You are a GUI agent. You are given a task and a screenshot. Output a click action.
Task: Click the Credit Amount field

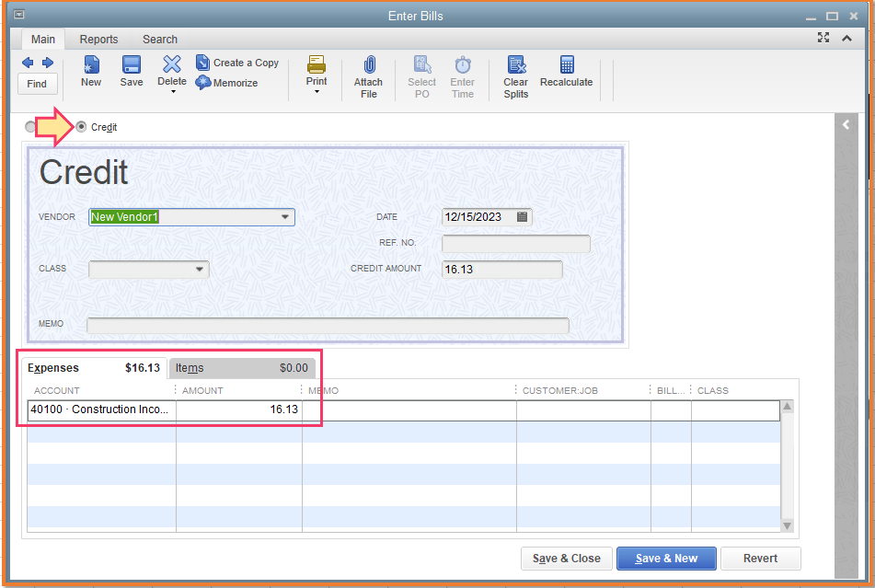[502, 270]
